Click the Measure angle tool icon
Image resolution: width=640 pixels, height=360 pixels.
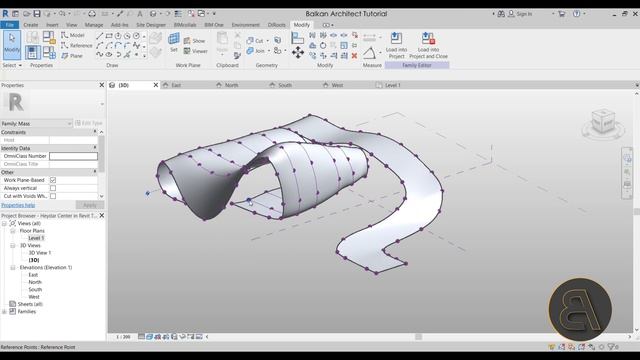pos(369,53)
